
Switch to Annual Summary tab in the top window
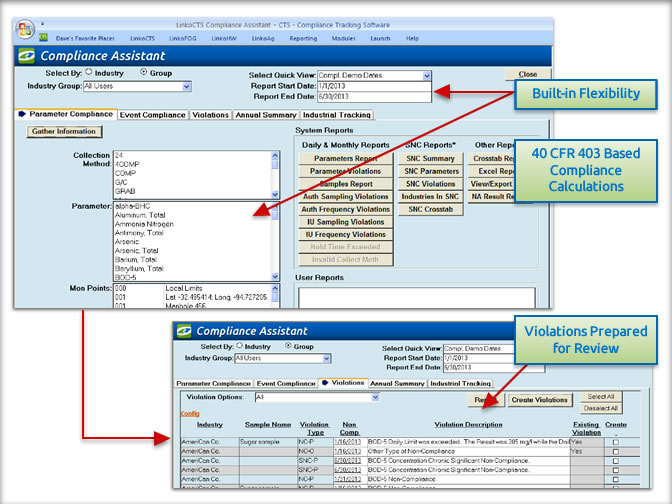(x=266, y=115)
